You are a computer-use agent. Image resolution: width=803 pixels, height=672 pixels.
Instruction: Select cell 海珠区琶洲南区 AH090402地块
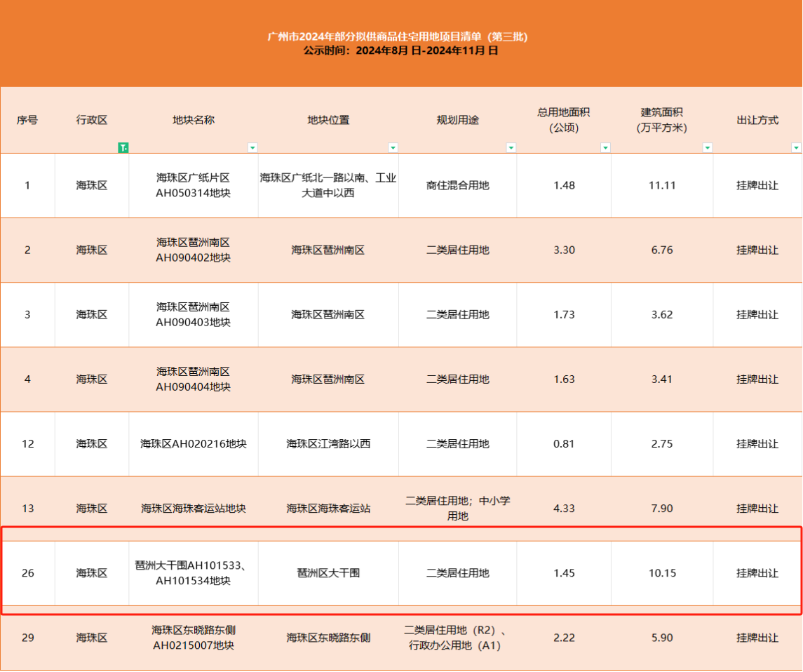point(194,250)
